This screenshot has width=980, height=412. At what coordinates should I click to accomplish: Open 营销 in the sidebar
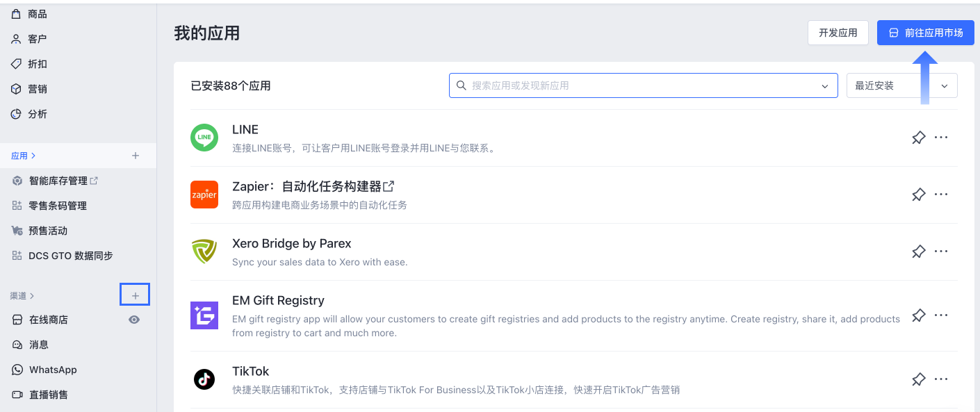tap(38, 89)
